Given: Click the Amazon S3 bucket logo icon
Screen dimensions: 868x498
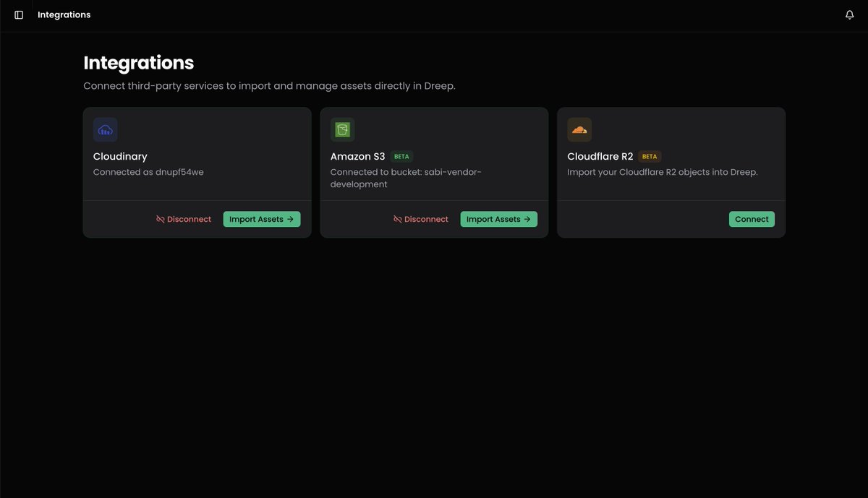Looking at the screenshot, I should [343, 130].
